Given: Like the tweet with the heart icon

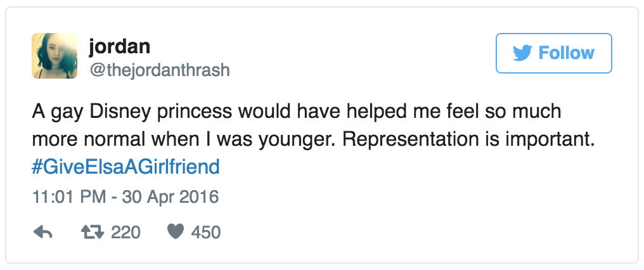Looking at the screenshot, I should [x=175, y=233].
